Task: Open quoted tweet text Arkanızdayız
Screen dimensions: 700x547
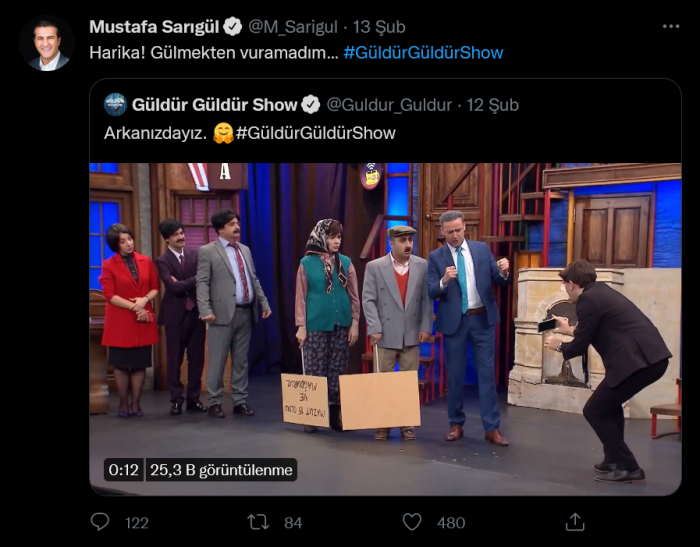Action: [x=155, y=133]
